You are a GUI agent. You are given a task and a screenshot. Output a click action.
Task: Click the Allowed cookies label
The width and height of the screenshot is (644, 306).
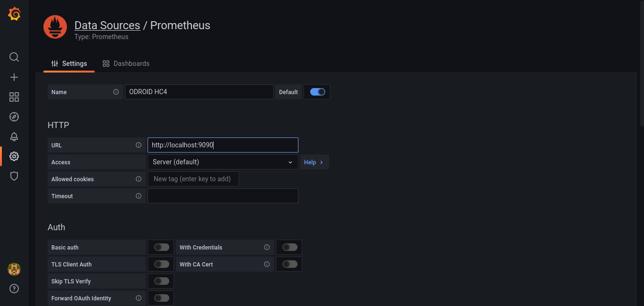pos(73,179)
